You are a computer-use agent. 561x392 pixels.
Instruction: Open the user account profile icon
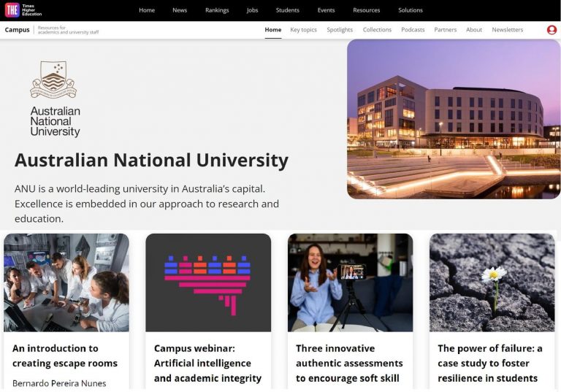[552, 30]
